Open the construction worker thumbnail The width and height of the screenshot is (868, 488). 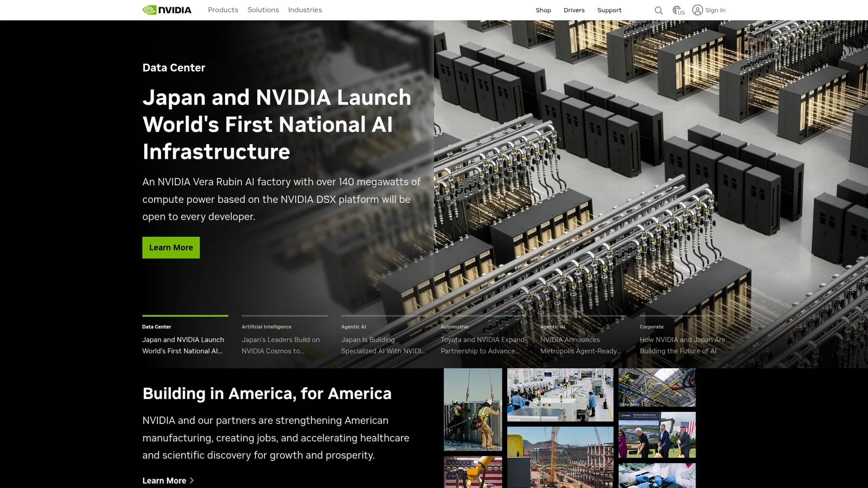pyautogui.click(x=473, y=410)
